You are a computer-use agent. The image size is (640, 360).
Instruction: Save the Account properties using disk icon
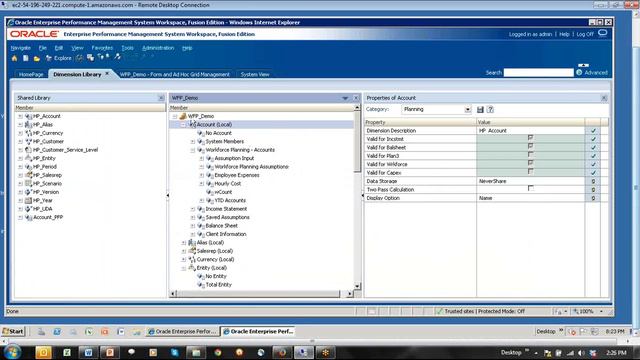[480, 109]
